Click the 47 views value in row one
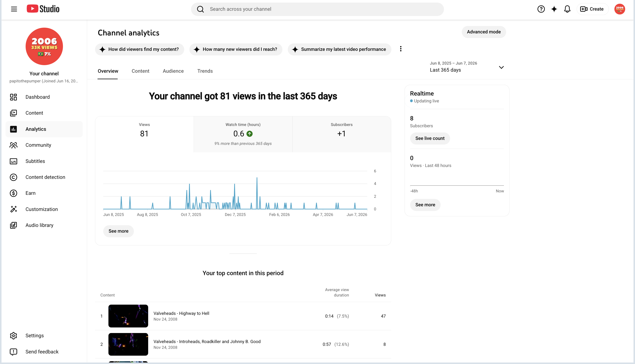Image resolution: width=635 pixels, height=364 pixels. tap(383, 316)
